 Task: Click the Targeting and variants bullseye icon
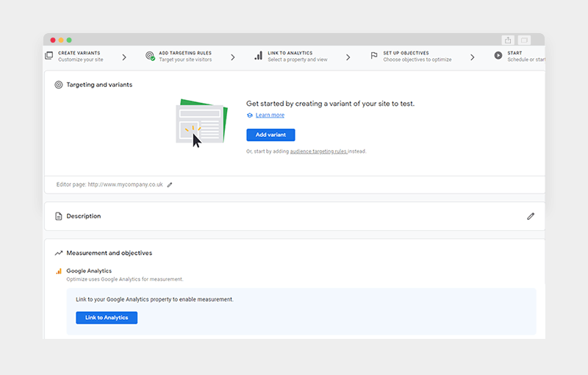point(59,85)
